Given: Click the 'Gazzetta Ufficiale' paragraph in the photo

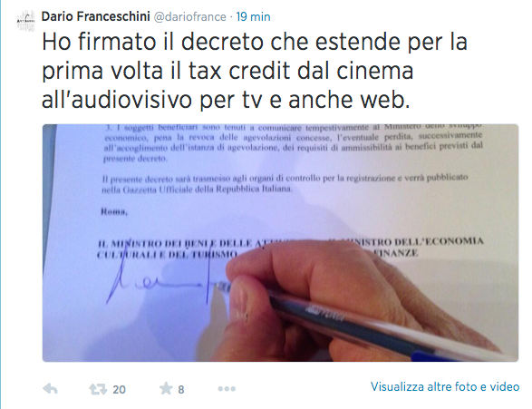Looking at the screenshot, I should tap(285, 183).
